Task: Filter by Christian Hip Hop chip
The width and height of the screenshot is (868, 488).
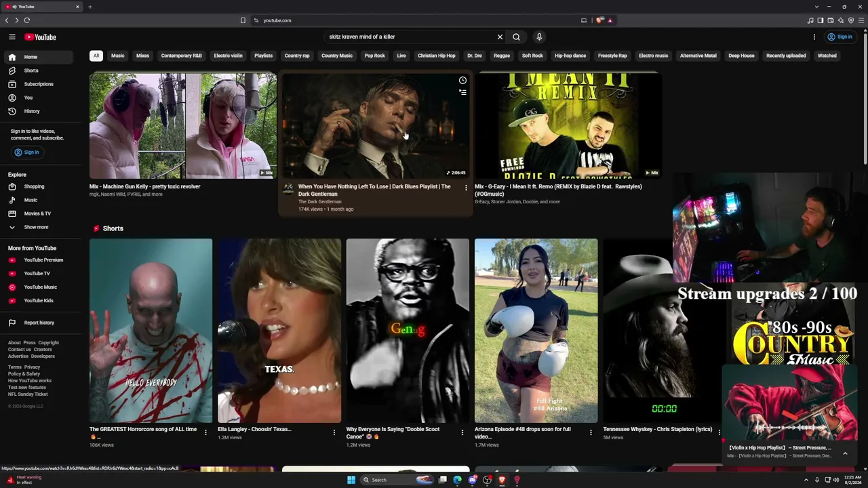Action: click(x=436, y=56)
